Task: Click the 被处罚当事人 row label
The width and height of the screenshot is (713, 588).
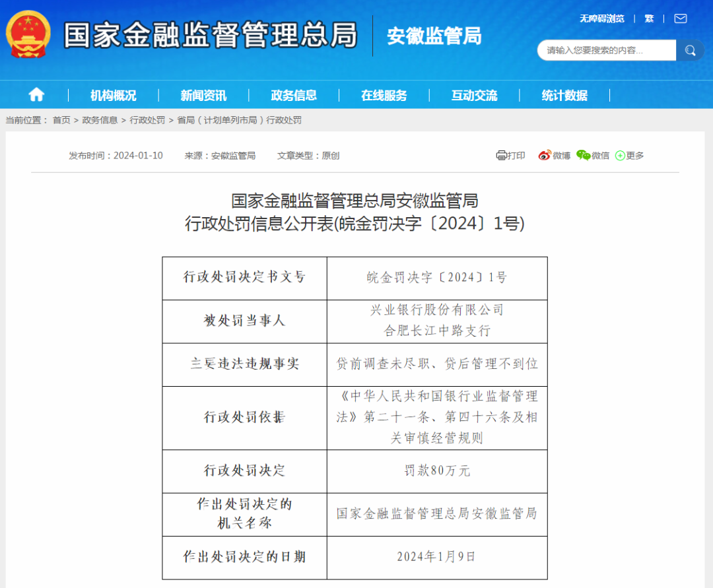Action: tap(245, 321)
